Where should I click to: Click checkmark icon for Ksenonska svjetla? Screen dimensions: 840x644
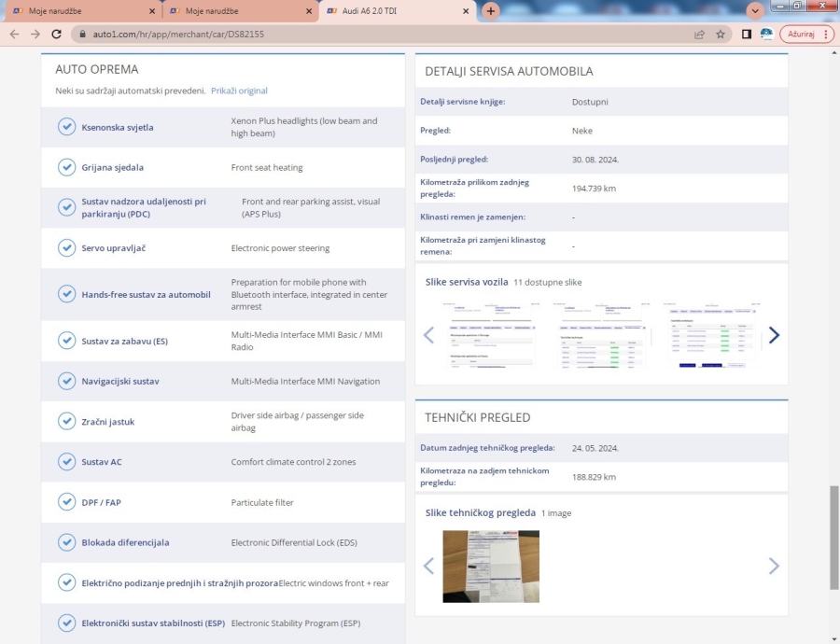(x=66, y=127)
